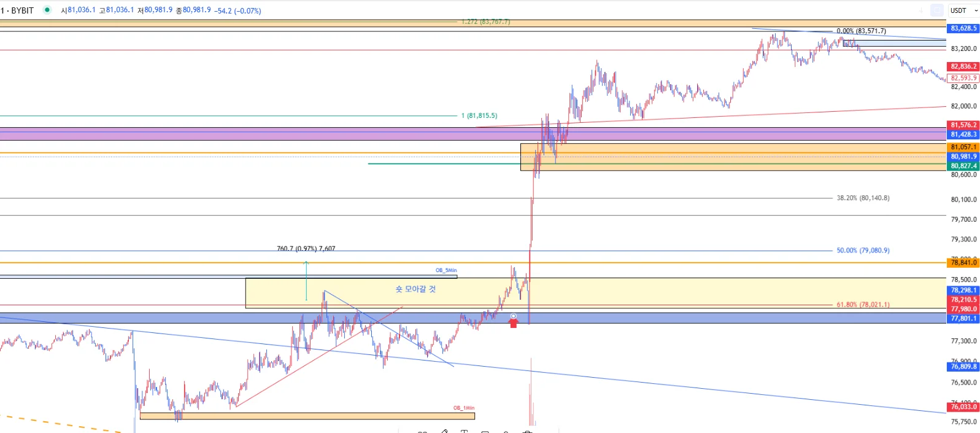Screen dimensions: 980x433
Task: Click the -54.2 (-0.07%) change value
Action: (x=237, y=11)
